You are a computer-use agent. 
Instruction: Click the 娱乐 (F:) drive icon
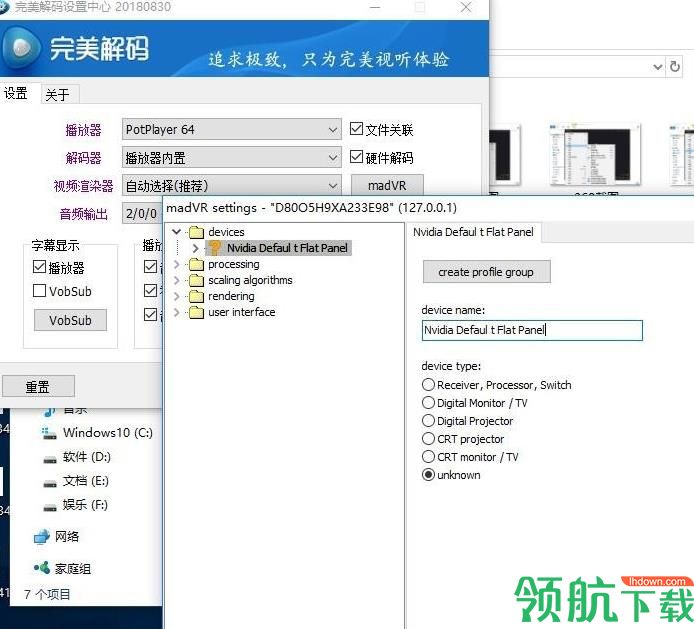click(x=50, y=507)
